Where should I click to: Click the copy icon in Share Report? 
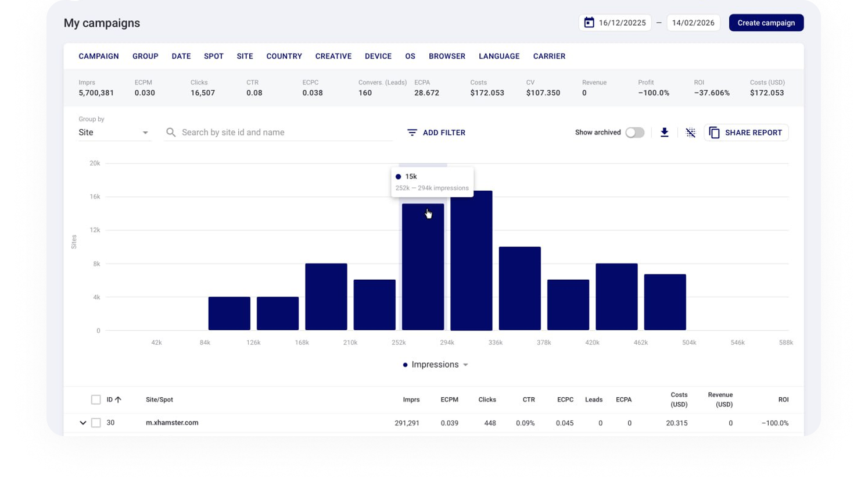[714, 133]
